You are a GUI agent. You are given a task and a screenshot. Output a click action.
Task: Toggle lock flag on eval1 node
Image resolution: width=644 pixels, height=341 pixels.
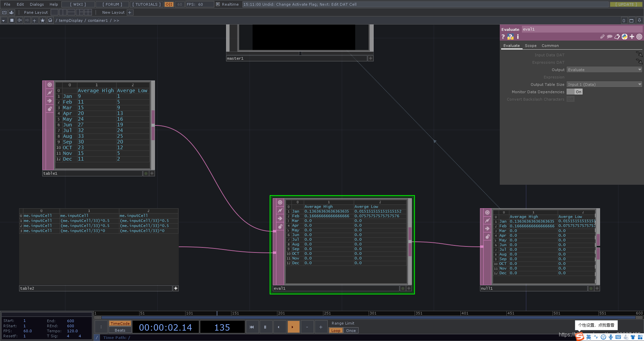pyautogui.click(x=280, y=226)
